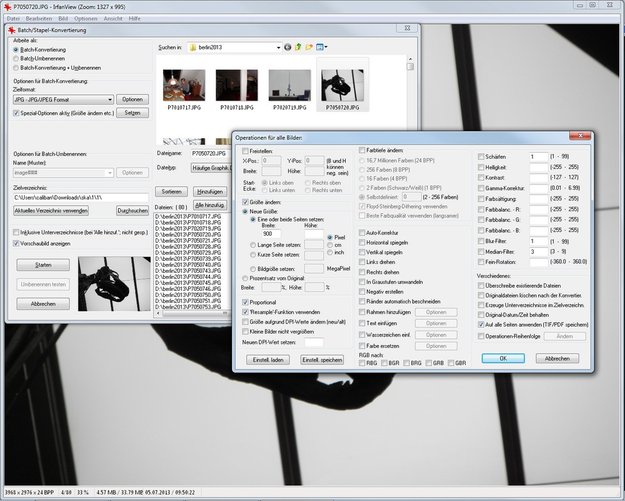Enable Auto-Korrektur checkbox
625x501 pixels.
pos(362,232)
